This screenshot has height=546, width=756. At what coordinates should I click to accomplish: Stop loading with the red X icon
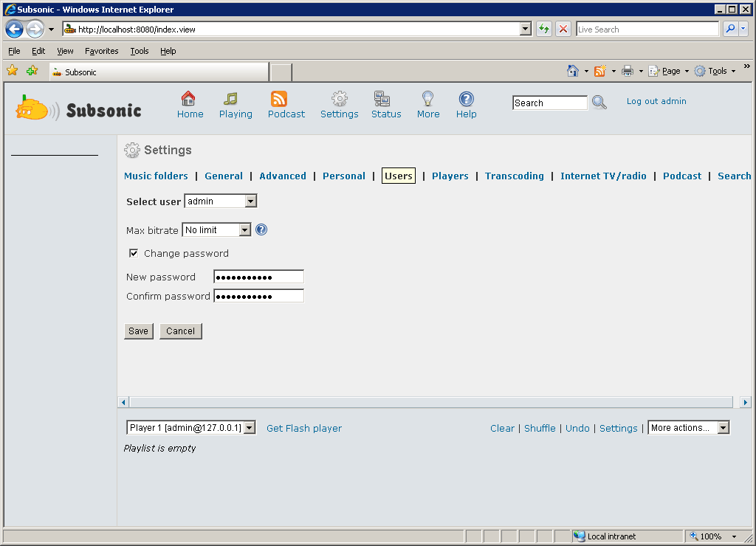tap(563, 29)
